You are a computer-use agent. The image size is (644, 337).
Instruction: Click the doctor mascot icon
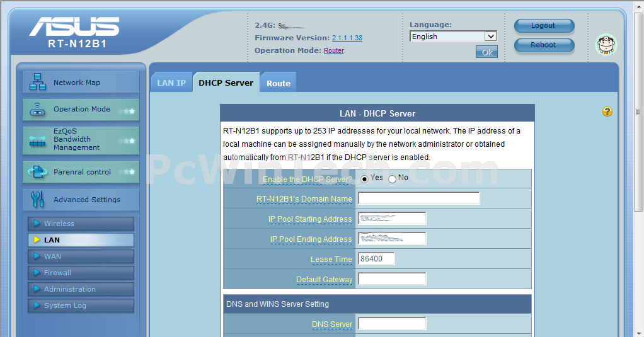click(606, 45)
